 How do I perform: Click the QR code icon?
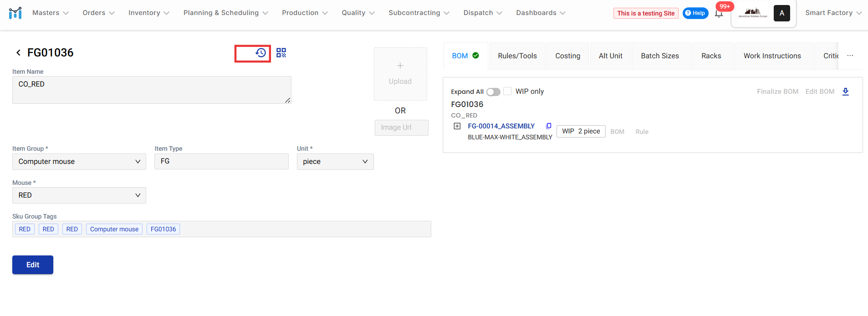[x=281, y=53]
